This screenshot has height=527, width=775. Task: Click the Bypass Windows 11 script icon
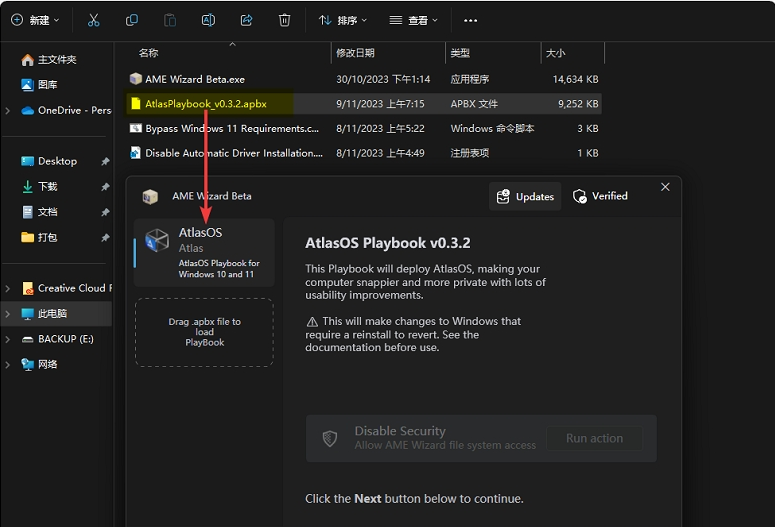(x=135, y=128)
